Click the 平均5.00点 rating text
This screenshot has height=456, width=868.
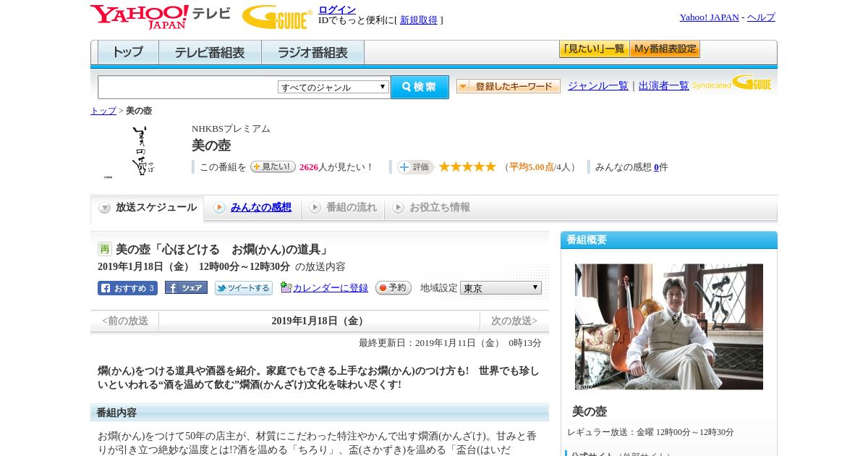532,167
